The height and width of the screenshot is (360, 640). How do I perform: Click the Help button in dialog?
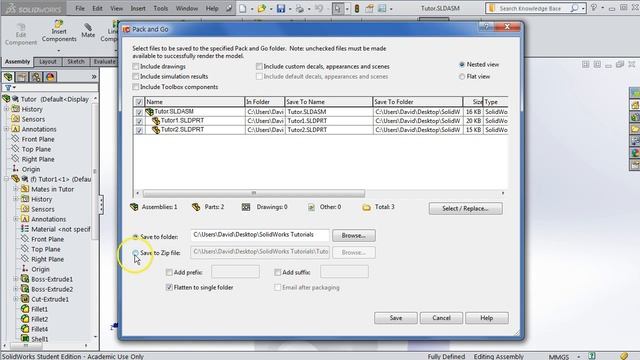pyautogui.click(x=487, y=318)
